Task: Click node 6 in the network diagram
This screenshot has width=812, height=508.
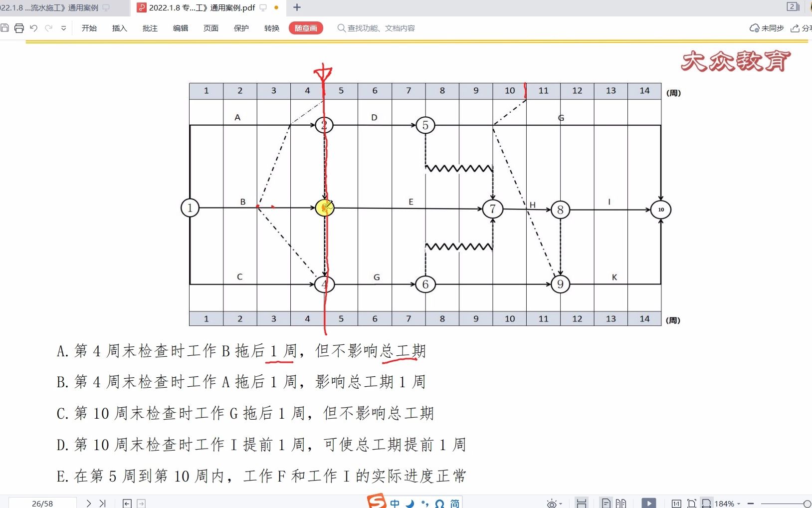Action: [425, 284]
